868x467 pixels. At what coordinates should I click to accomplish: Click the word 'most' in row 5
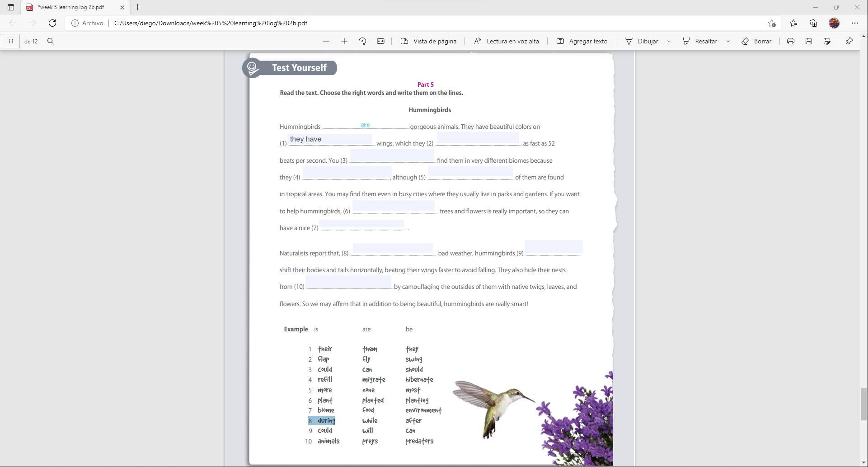click(x=413, y=390)
